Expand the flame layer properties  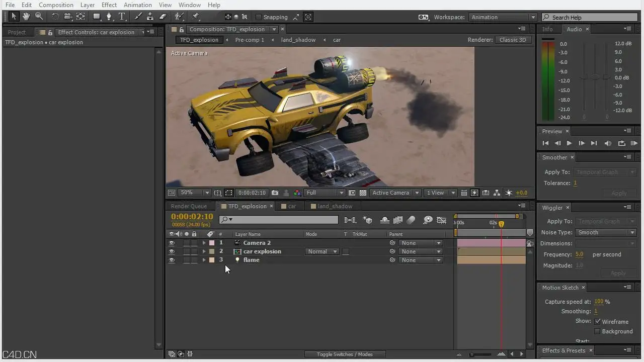point(204,260)
